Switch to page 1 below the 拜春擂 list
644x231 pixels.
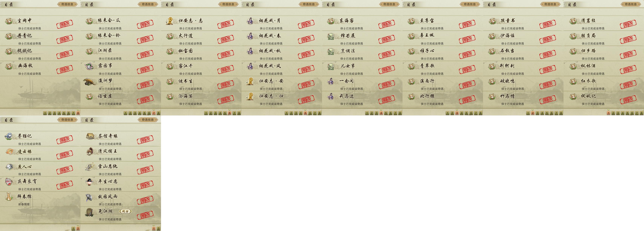pyautogui.click(x=73, y=229)
